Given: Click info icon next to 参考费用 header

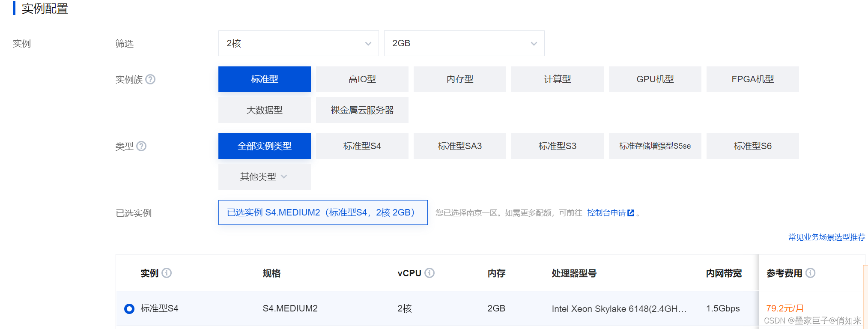Looking at the screenshot, I should point(810,273).
